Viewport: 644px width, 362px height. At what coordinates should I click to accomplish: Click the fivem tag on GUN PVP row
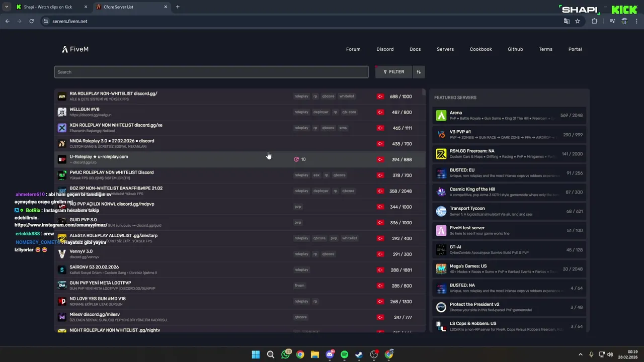[299, 286]
